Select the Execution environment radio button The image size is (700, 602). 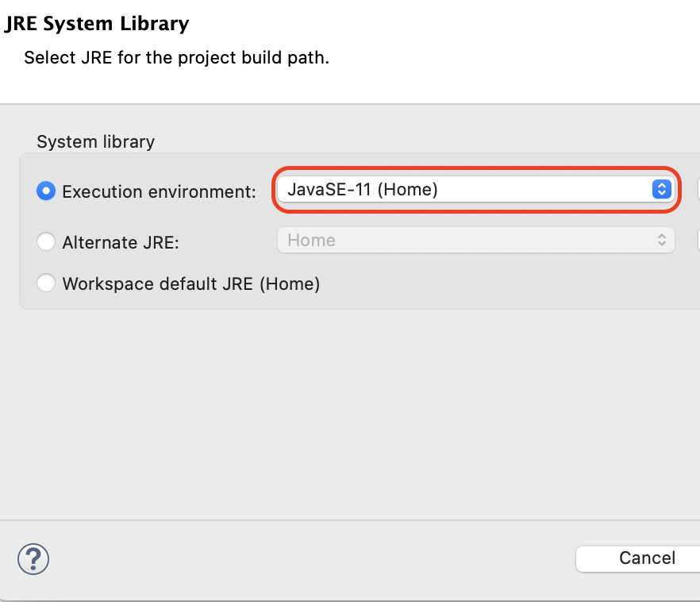46,191
